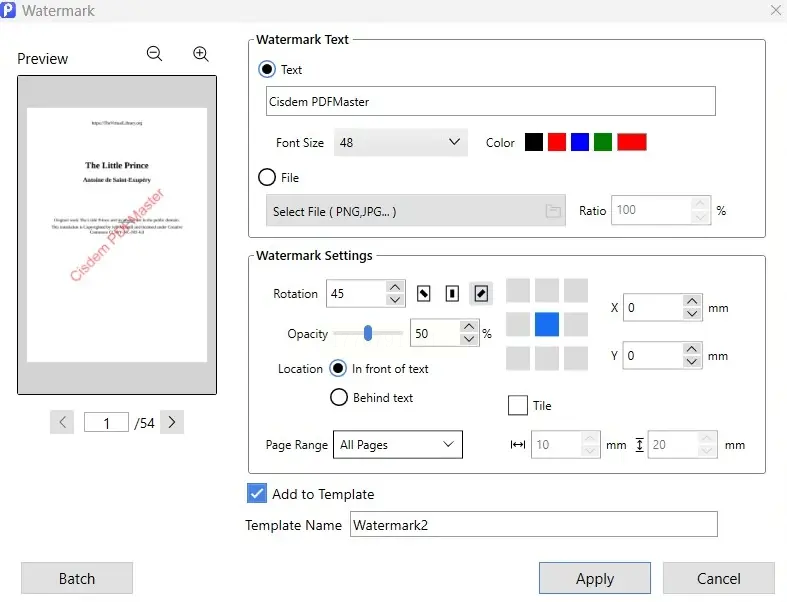Increase opacity percent with up arrow

click(469, 327)
